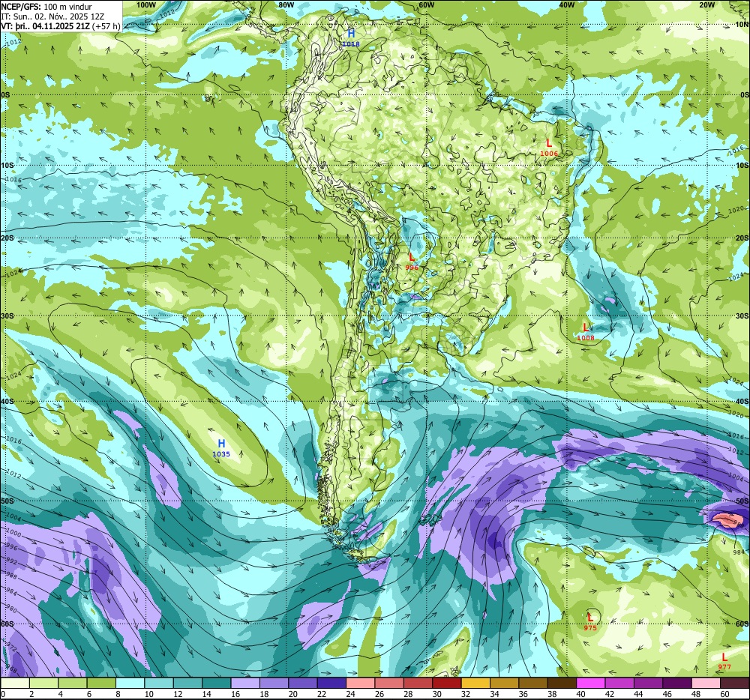
Task: Click the legend value 60
Action: click(724, 694)
